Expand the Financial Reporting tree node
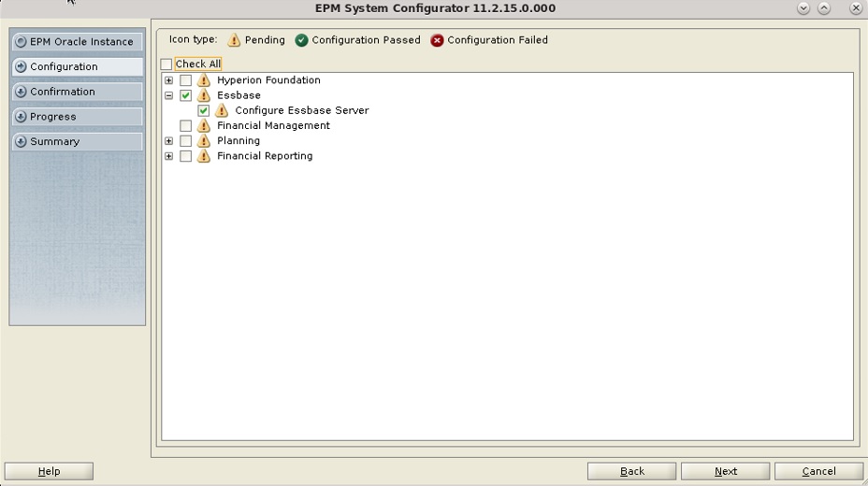868x486 pixels. (x=169, y=156)
